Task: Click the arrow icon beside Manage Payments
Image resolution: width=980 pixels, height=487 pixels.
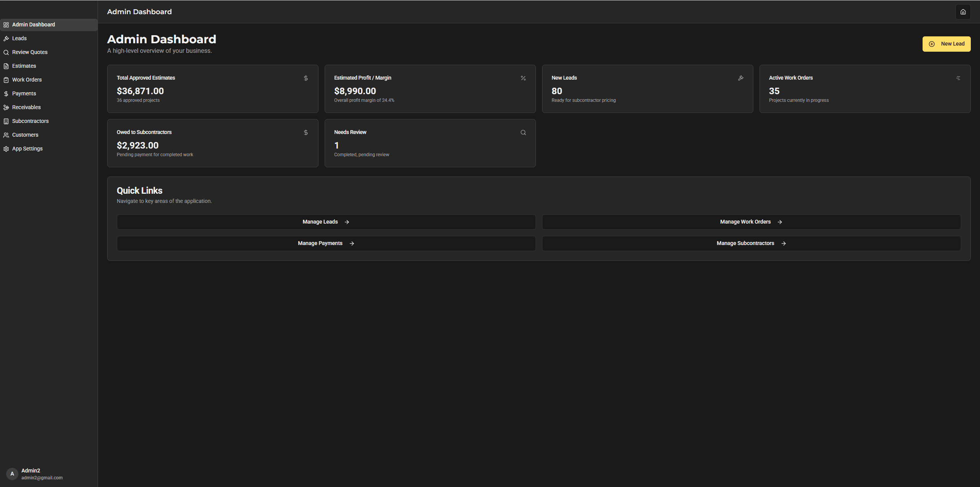Action: (x=352, y=243)
